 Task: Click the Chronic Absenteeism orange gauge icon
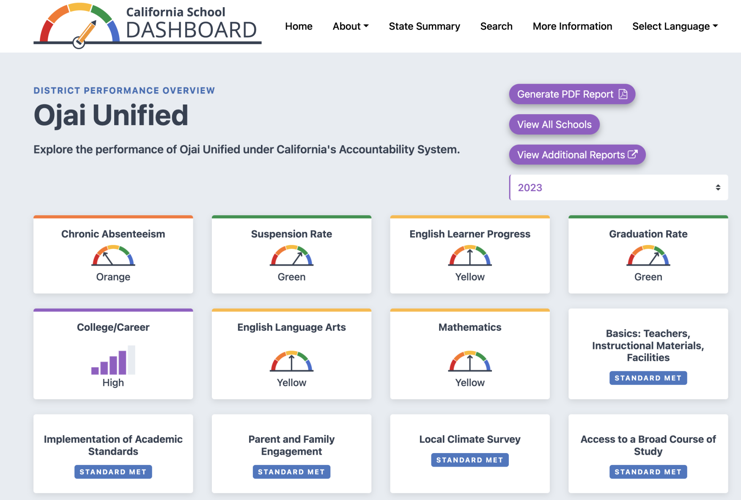click(x=113, y=255)
